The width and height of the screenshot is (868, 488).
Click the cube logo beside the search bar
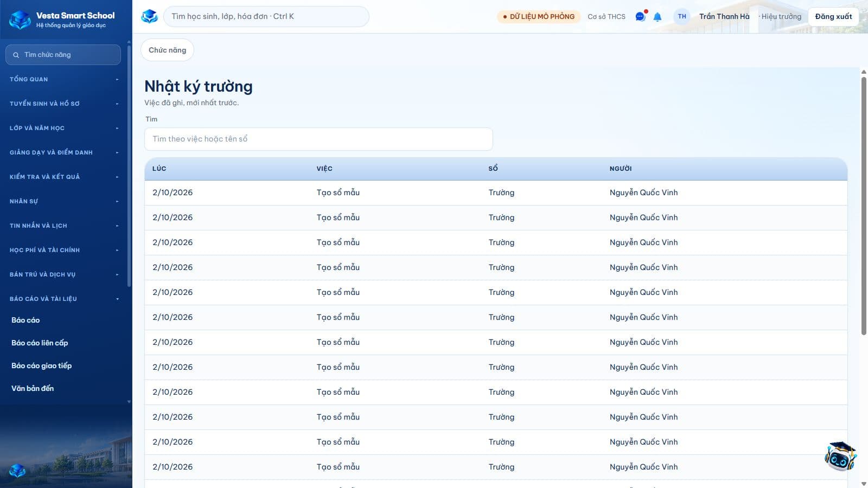149,16
